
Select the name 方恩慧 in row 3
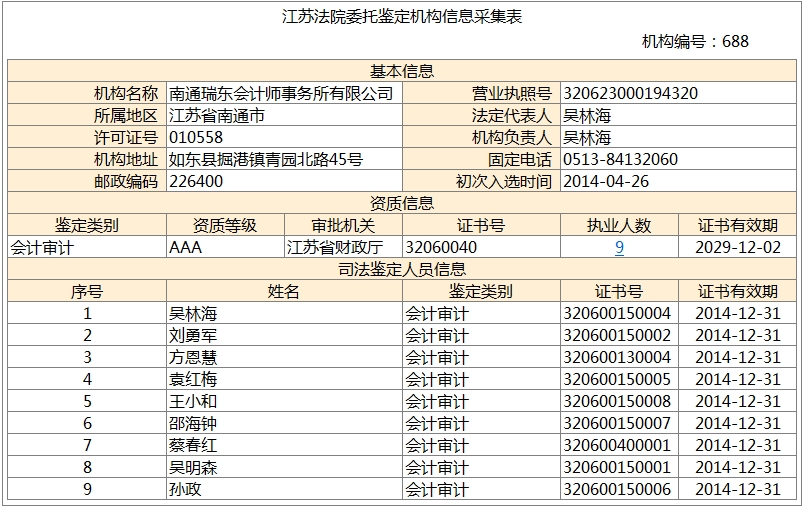tap(193, 358)
